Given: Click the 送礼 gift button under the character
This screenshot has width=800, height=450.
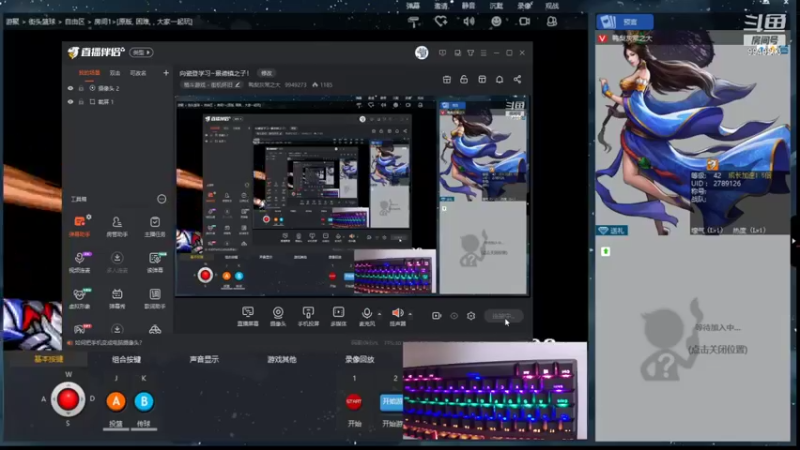Looking at the screenshot, I should pos(612,231).
